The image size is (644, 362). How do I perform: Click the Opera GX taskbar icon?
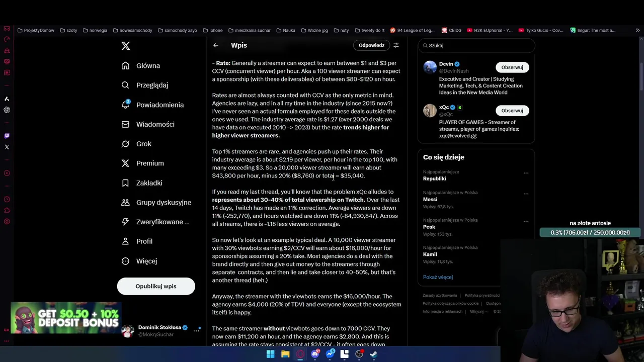[x=300, y=354]
